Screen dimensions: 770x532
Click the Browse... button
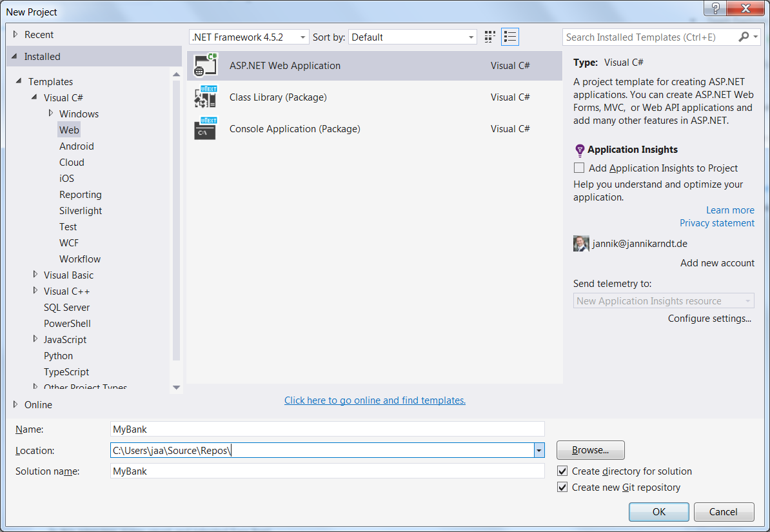pyautogui.click(x=590, y=450)
